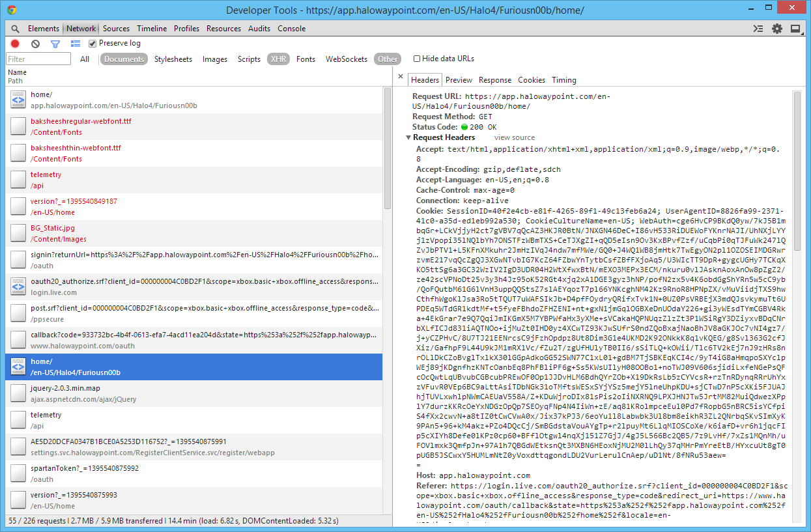Clear the network log with the clear icon
The width and height of the screenshot is (811, 532).
click(x=35, y=44)
